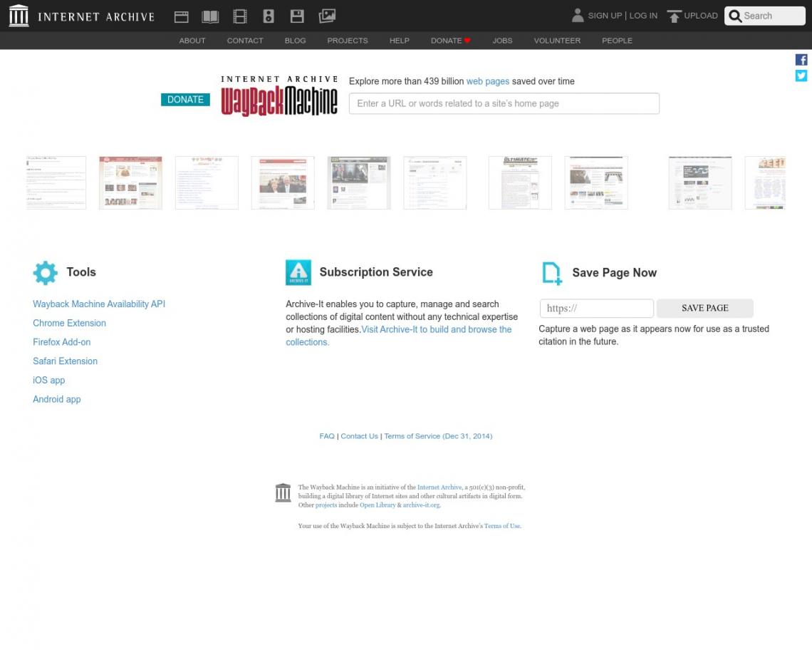Screen dimensions: 812x650
Task: Open the Contact Us footer link
Action: click(x=360, y=436)
